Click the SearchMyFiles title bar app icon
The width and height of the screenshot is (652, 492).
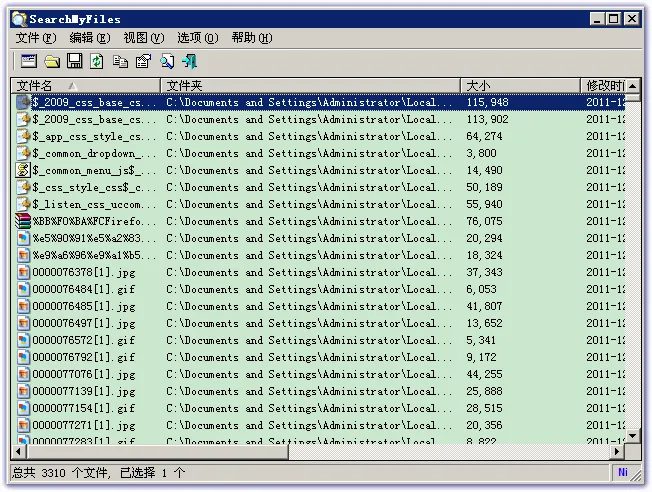click(19, 19)
